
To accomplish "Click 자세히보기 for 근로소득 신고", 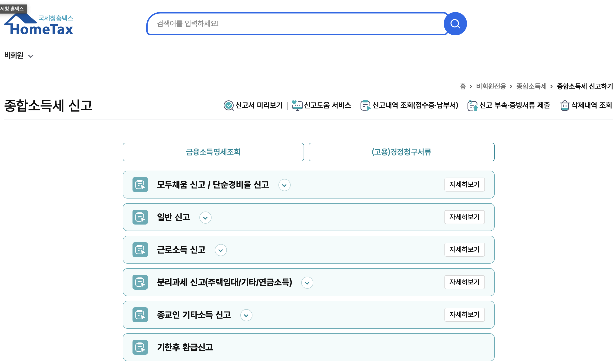I will pyautogui.click(x=464, y=250).
